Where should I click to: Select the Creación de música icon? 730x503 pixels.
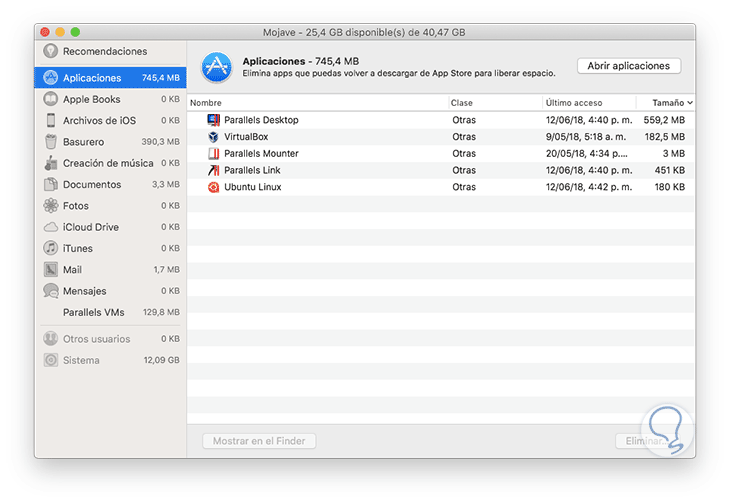coord(50,163)
